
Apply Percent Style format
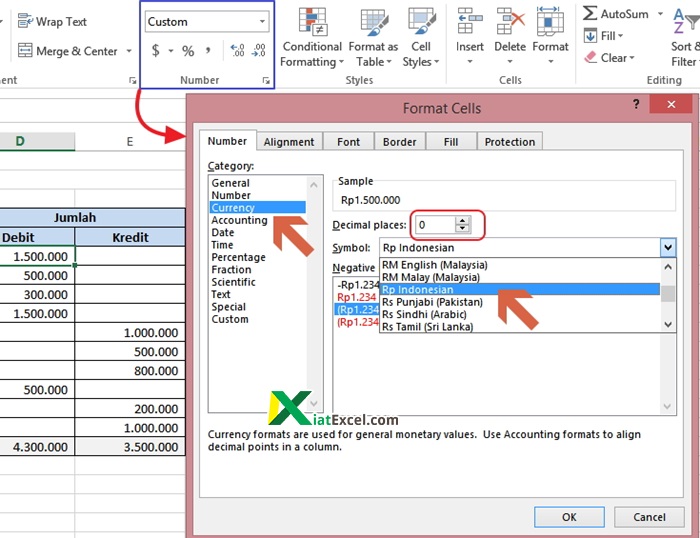188,51
